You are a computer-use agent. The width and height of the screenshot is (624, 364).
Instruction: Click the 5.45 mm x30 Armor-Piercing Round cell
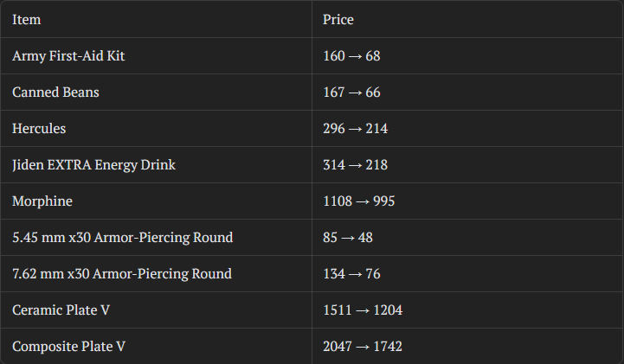click(x=122, y=237)
